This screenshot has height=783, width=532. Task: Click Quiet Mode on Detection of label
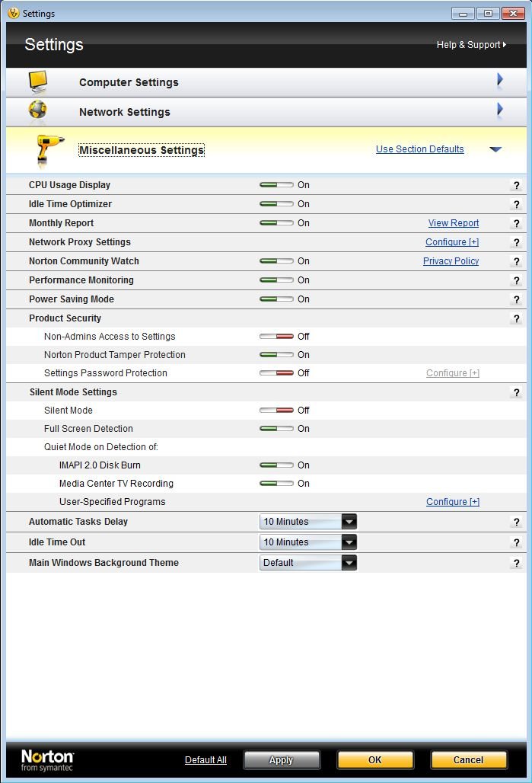101,447
